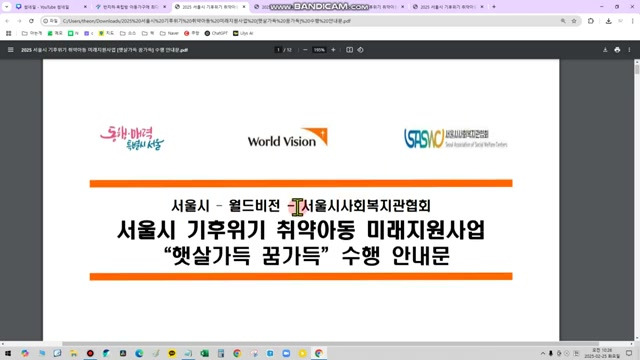Toggle fit-to-page in the PDF toolbar
Screen dimensions: 640x360
click(349, 50)
